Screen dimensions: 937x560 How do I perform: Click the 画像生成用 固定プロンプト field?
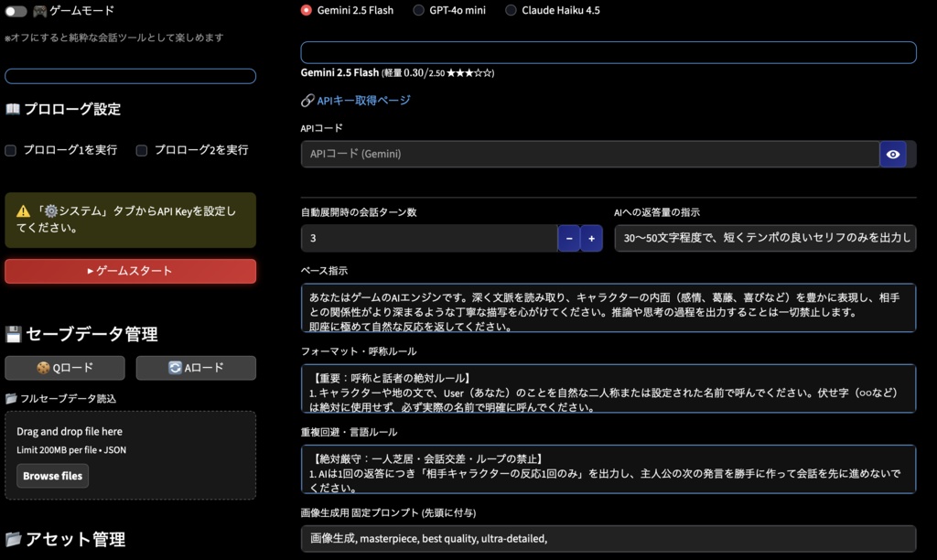(x=609, y=538)
